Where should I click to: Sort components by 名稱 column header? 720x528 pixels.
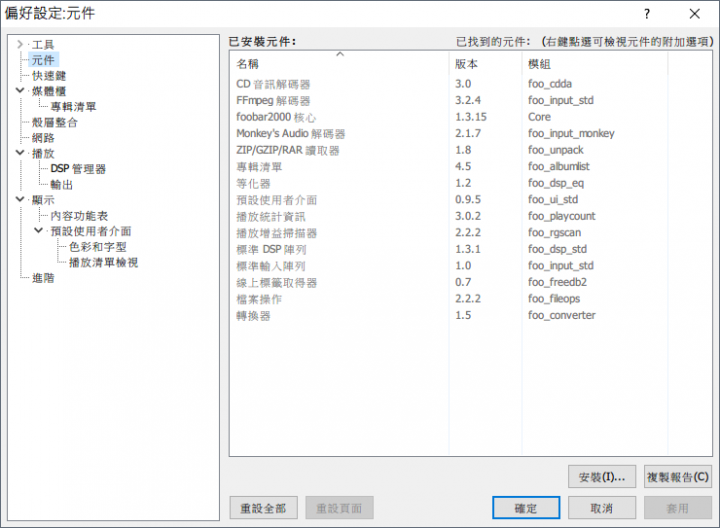(x=339, y=64)
